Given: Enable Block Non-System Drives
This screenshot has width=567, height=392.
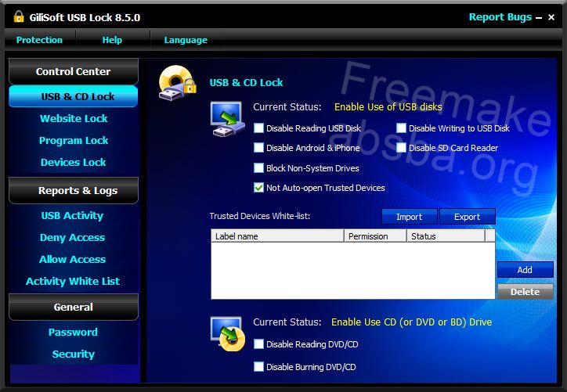Looking at the screenshot, I should click(258, 167).
